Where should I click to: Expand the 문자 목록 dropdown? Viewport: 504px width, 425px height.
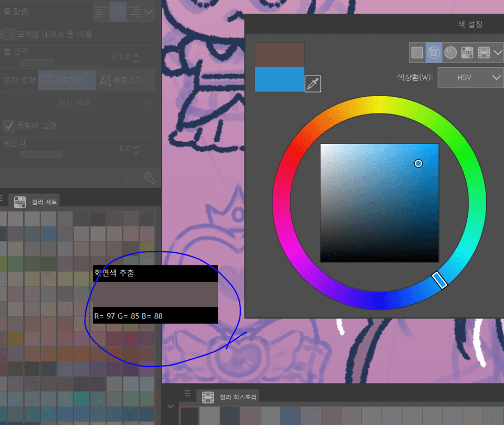pyautogui.click(x=77, y=103)
